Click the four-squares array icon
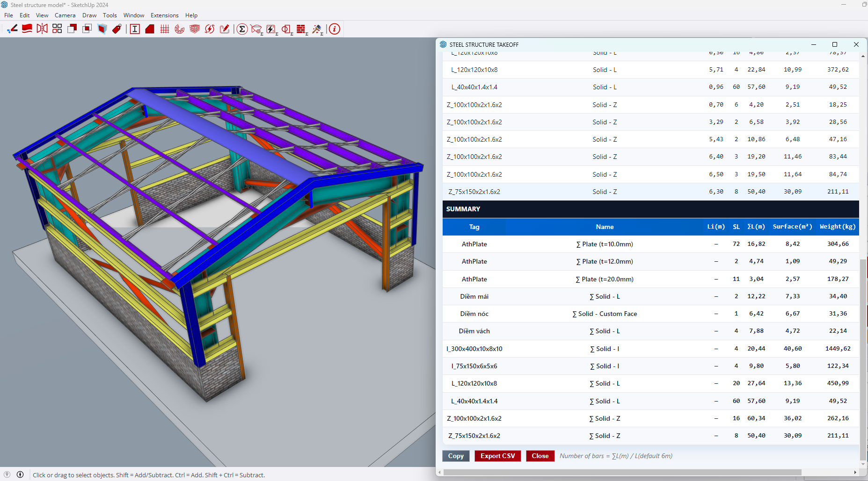 tap(57, 29)
